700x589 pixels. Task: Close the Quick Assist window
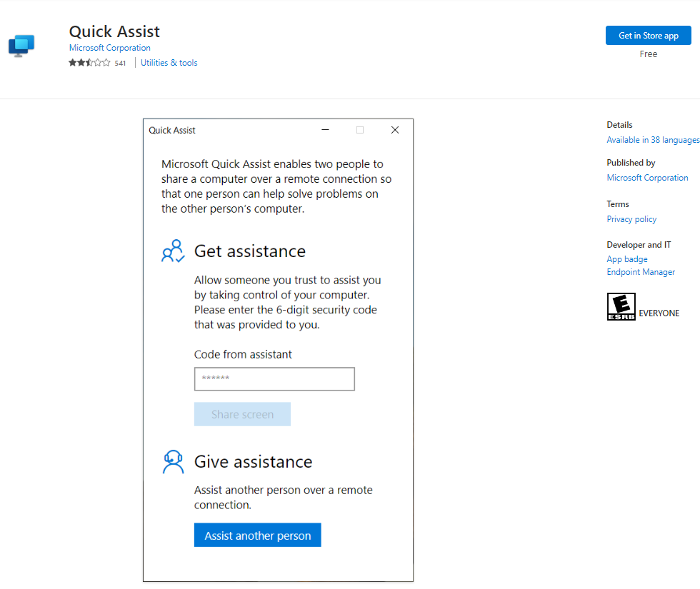click(x=394, y=130)
